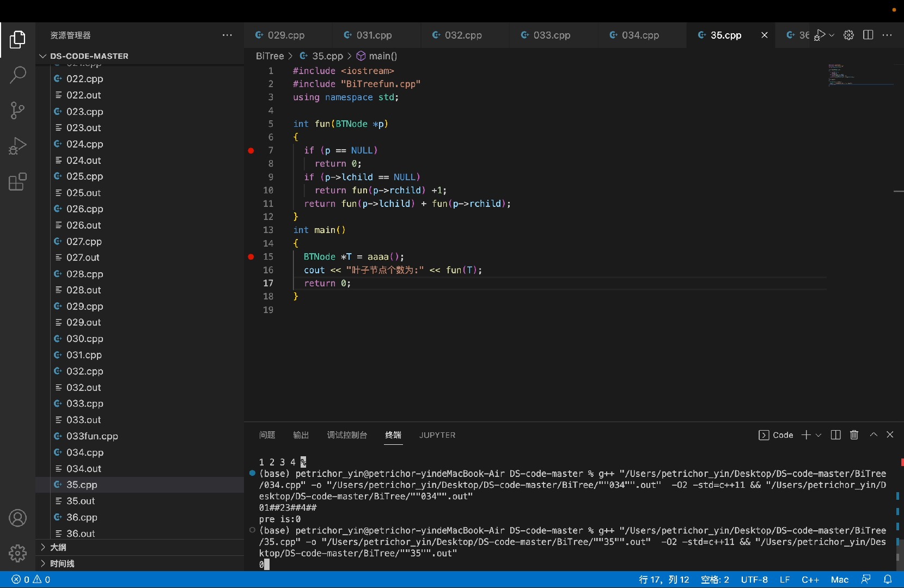
Task: Click the code minimap preview
Action: click(860, 75)
